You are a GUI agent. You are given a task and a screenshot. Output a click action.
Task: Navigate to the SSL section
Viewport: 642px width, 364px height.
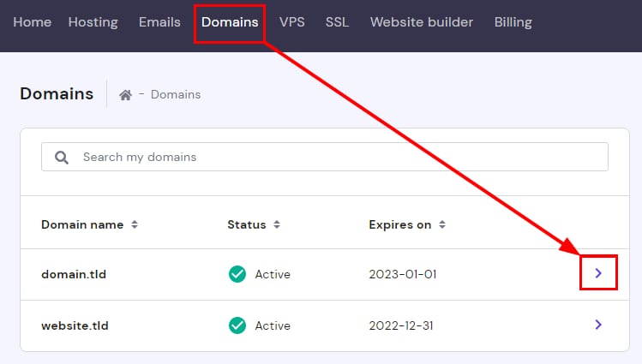(337, 22)
